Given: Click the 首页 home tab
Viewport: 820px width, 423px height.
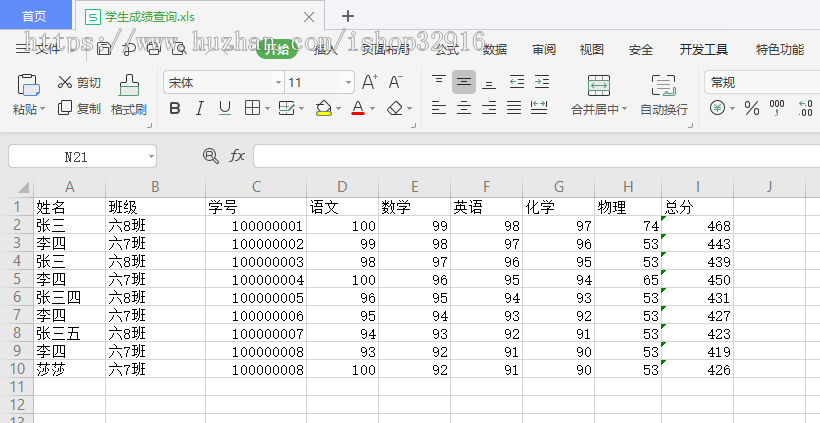Looking at the screenshot, I should tap(35, 16).
